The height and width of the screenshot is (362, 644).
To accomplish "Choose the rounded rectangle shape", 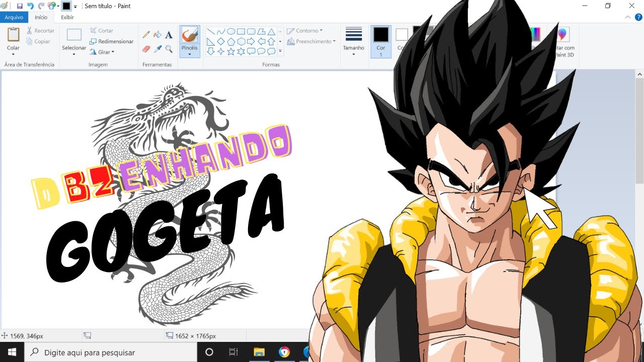I will point(251,31).
